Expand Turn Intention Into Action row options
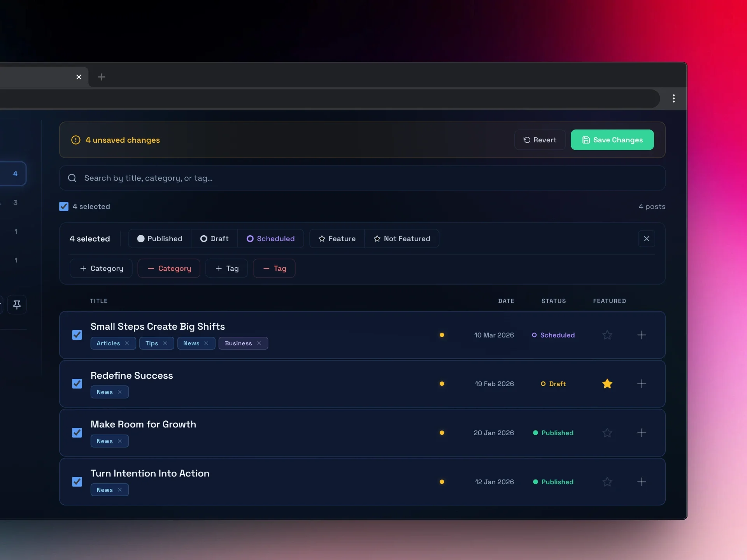This screenshot has width=747, height=560. click(x=642, y=482)
